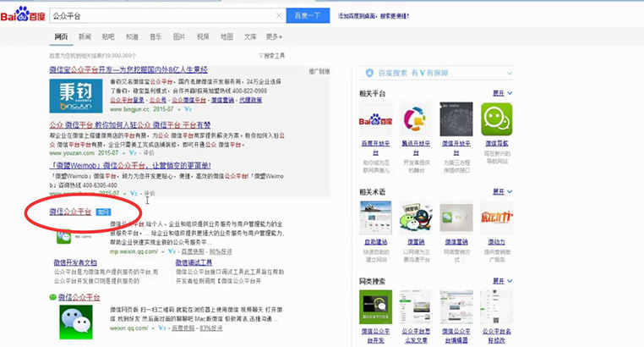
Task: Click the 80%好评 rating link
Action: click(x=221, y=251)
